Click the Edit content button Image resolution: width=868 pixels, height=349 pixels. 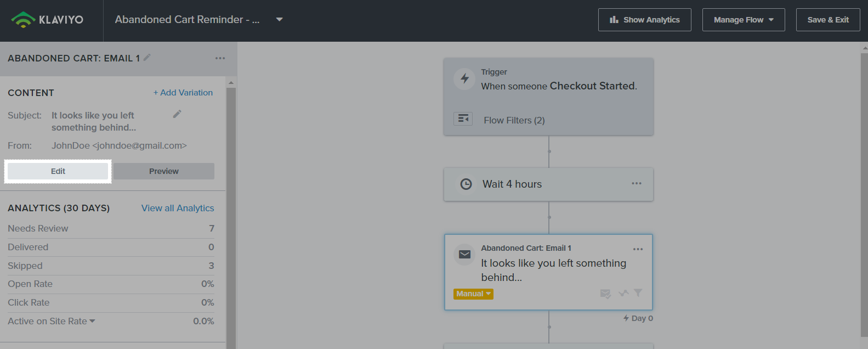tap(58, 171)
